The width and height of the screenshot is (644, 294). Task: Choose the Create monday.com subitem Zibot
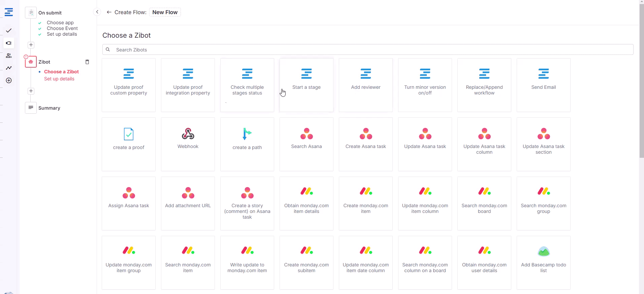[x=307, y=263]
